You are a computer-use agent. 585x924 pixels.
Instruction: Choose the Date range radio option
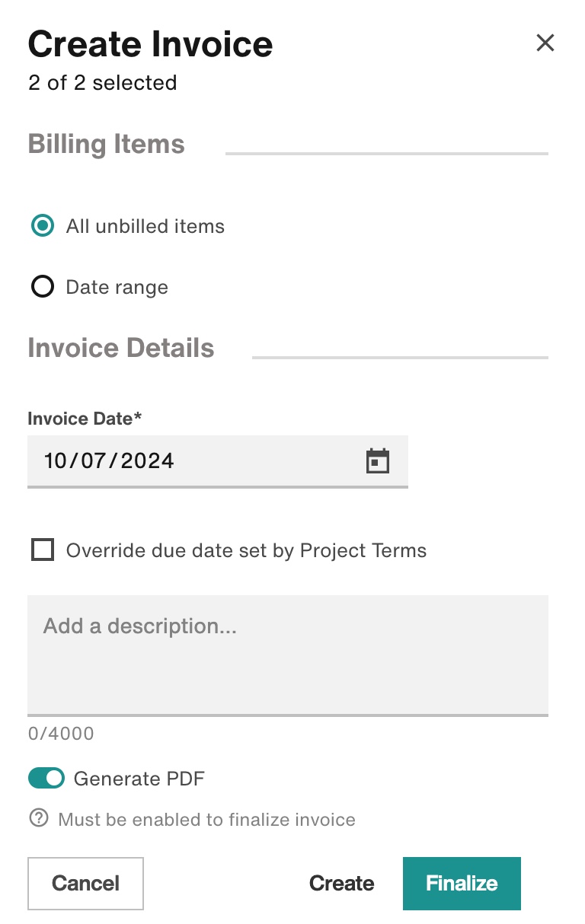(x=43, y=287)
